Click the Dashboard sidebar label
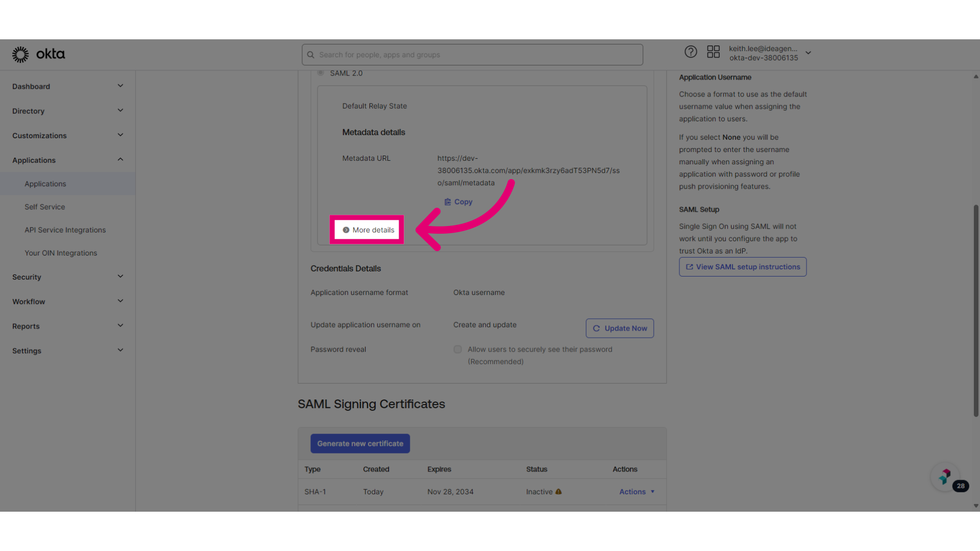Viewport: 980px width, 551px height. coord(31,87)
